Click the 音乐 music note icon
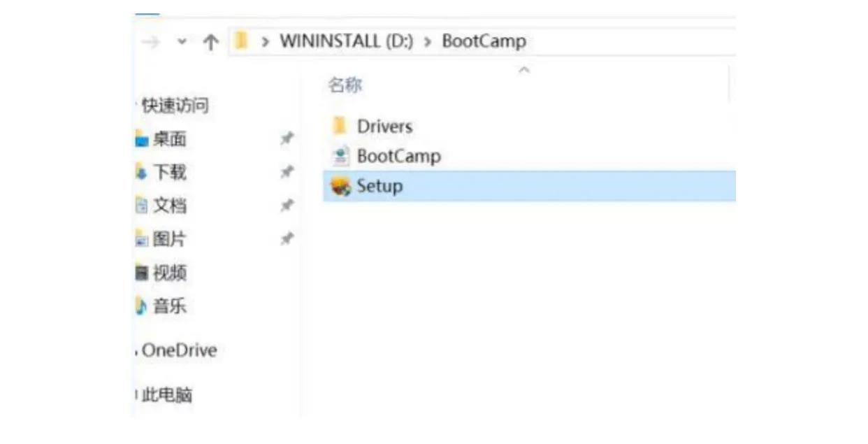This screenshot has width=868, height=444. tap(142, 306)
